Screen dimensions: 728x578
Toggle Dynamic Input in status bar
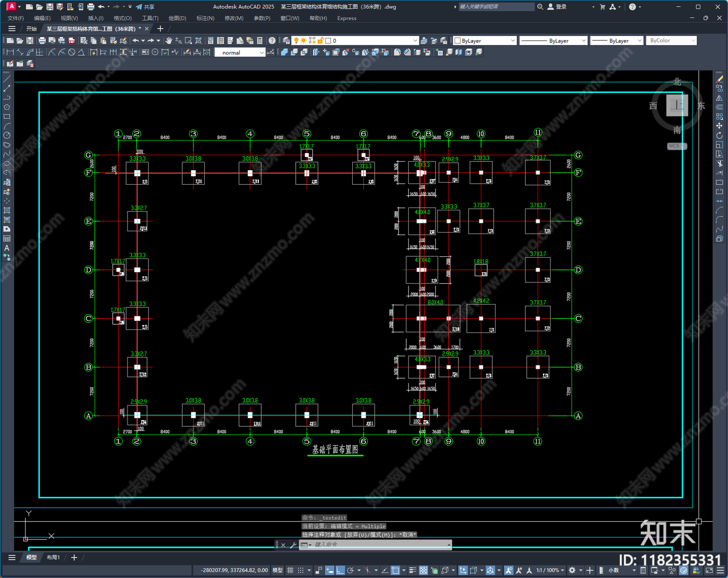tap(329, 570)
